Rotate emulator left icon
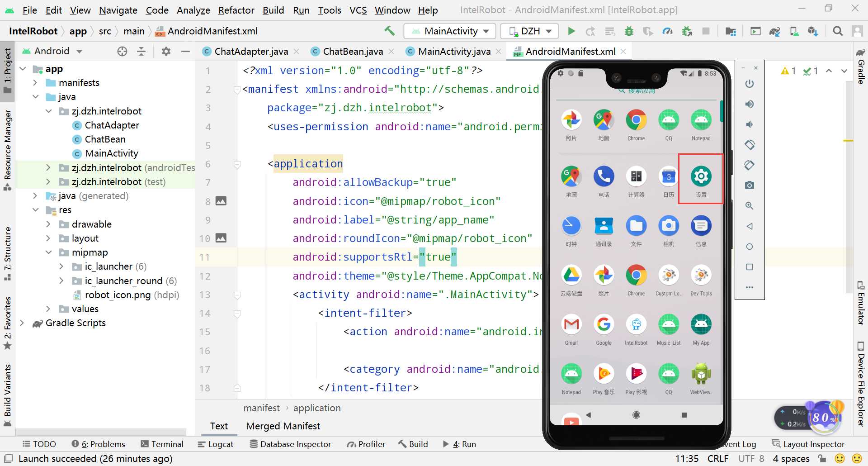Screen dimensions: 868x466 (750, 145)
